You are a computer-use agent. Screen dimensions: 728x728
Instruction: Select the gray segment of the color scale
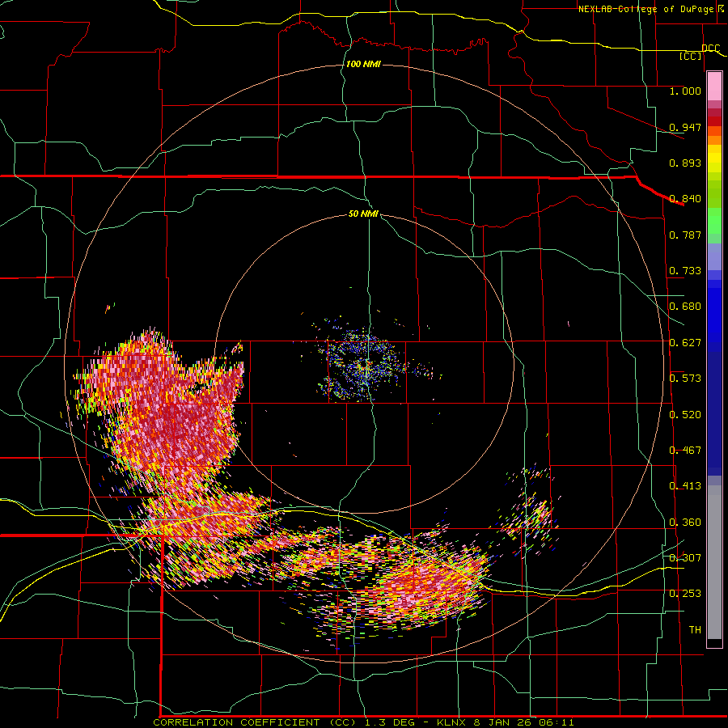pyautogui.click(x=714, y=562)
